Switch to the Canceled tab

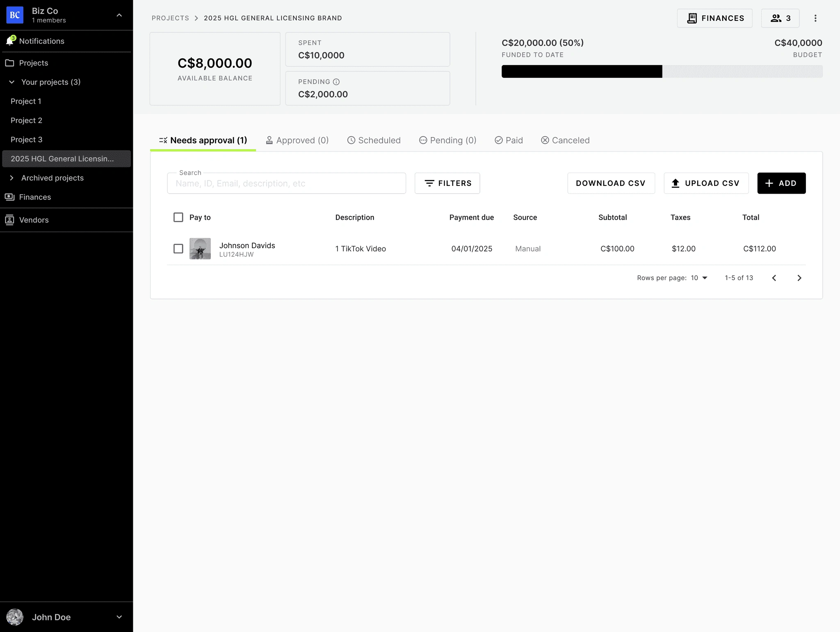[x=565, y=140]
